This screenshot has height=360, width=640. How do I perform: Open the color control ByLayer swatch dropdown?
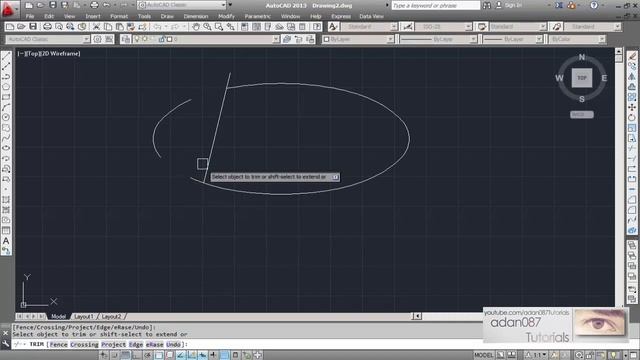358,39
